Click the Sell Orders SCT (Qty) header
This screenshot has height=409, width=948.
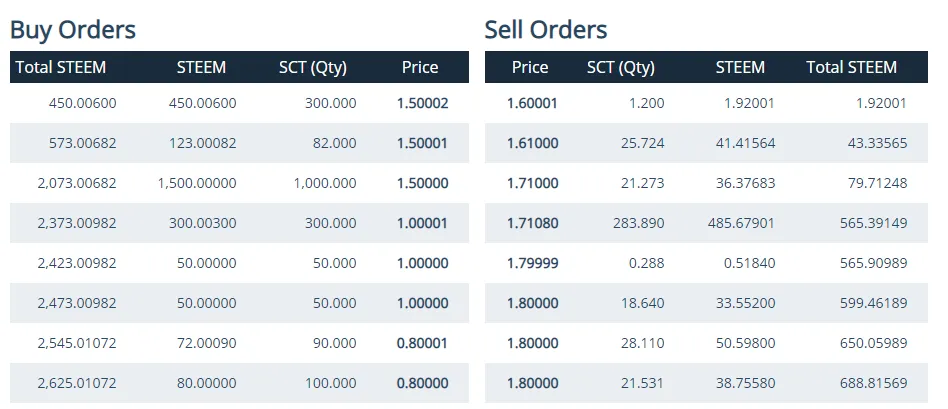[x=621, y=67]
